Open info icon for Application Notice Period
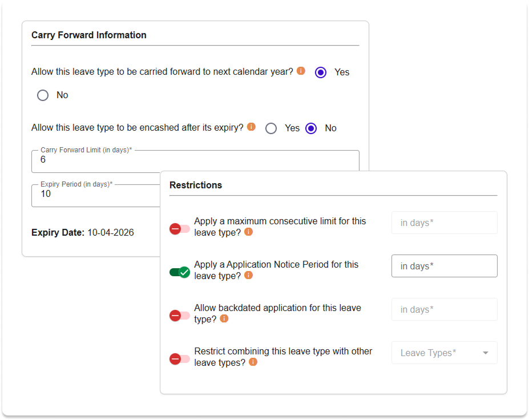Screen dimensions: 529x420 pos(248,275)
